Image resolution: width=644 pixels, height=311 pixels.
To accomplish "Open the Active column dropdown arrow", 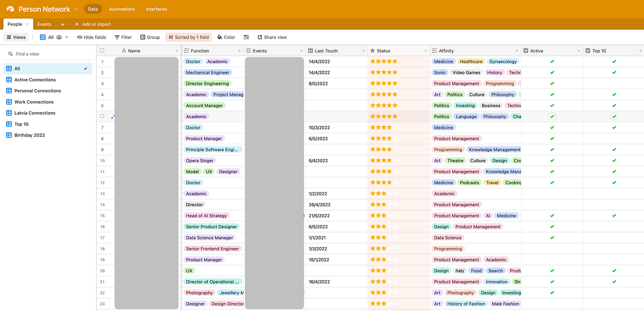I will (579, 51).
